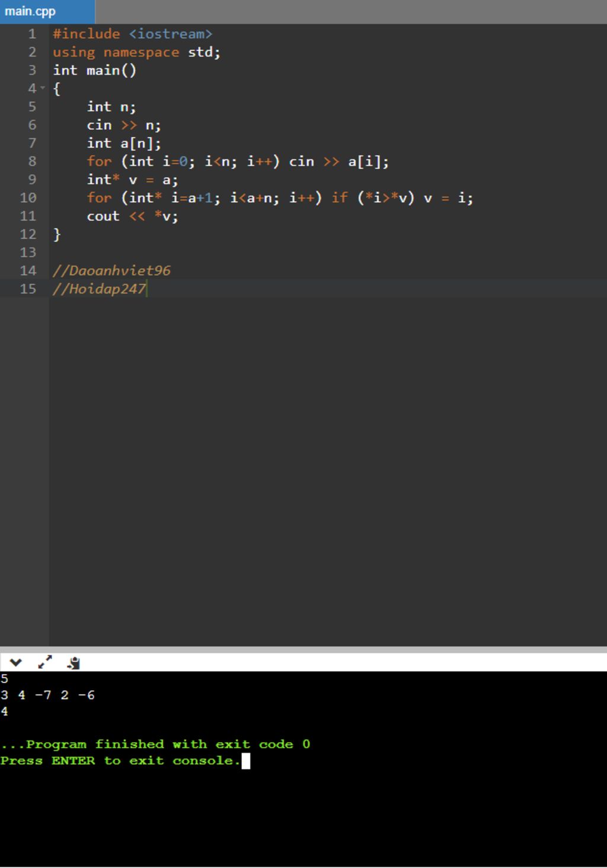Image resolution: width=607 pixels, height=868 pixels.
Task: Click the 'using namespace std;' line
Action: (x=136, y=52)
